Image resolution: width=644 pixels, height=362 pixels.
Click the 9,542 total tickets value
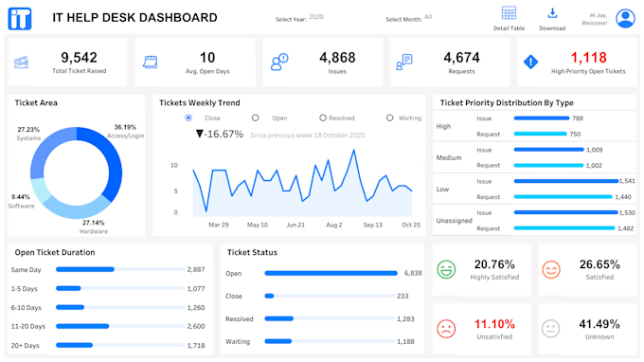pyautogui.click(x=79, y=58)
